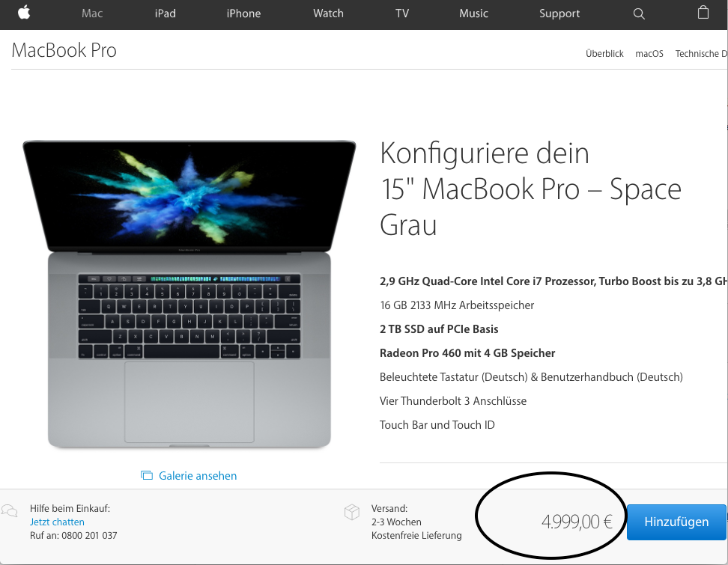Open the Support menu item
Screen dimensions: 728x565
[x=559, y=13]
